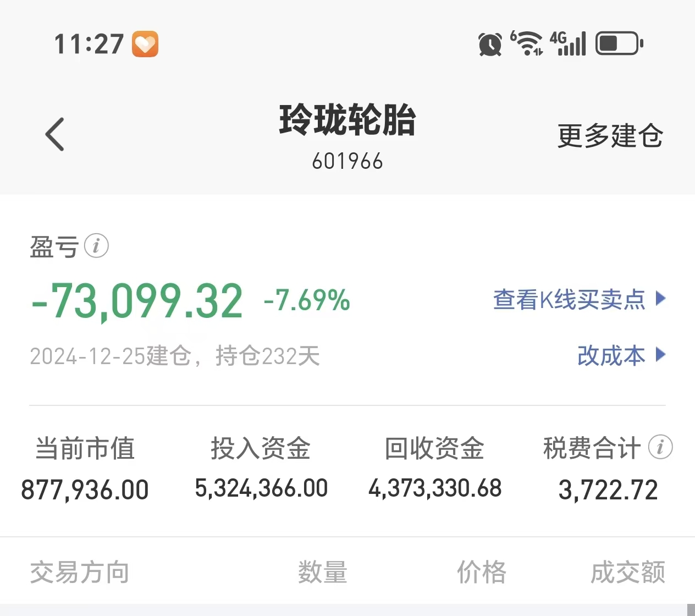
Task: Select the stock code 601966
Action: pos(347,162)
